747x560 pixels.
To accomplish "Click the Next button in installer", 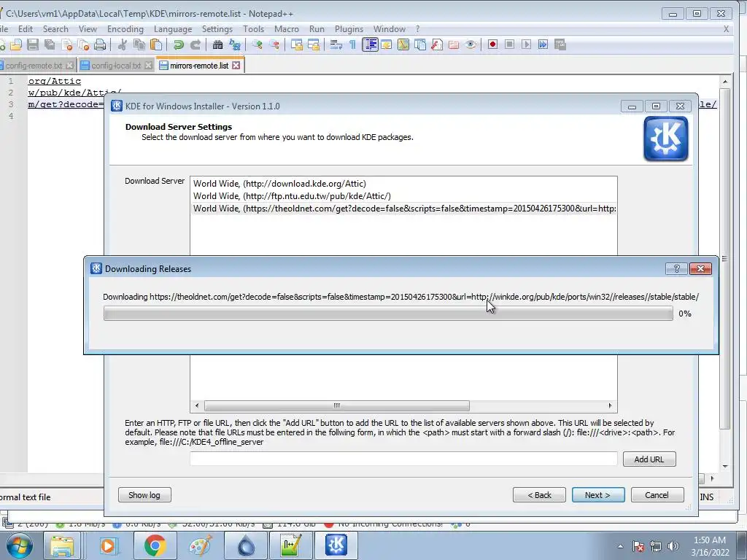I will pyautogui.click(x=598, y=495).
